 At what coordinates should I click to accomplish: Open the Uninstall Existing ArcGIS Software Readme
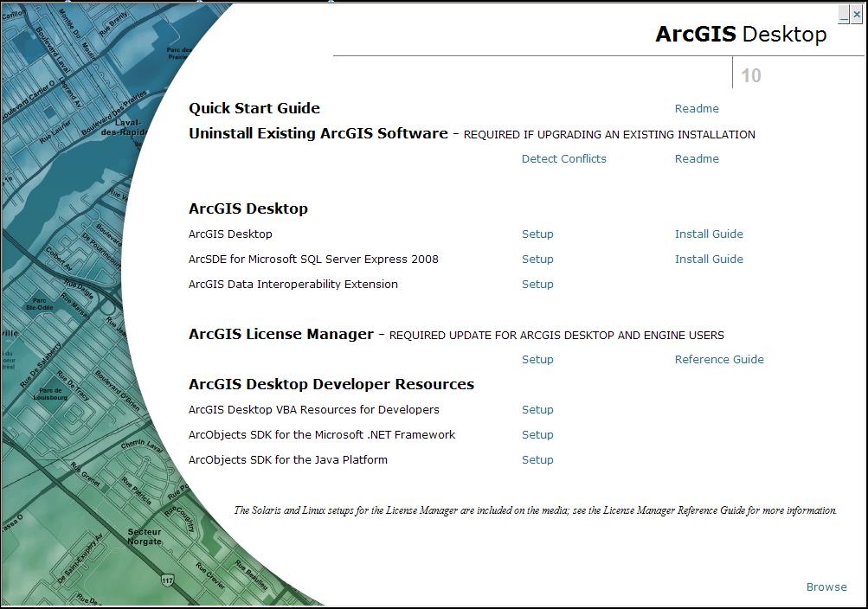(696, 158)
